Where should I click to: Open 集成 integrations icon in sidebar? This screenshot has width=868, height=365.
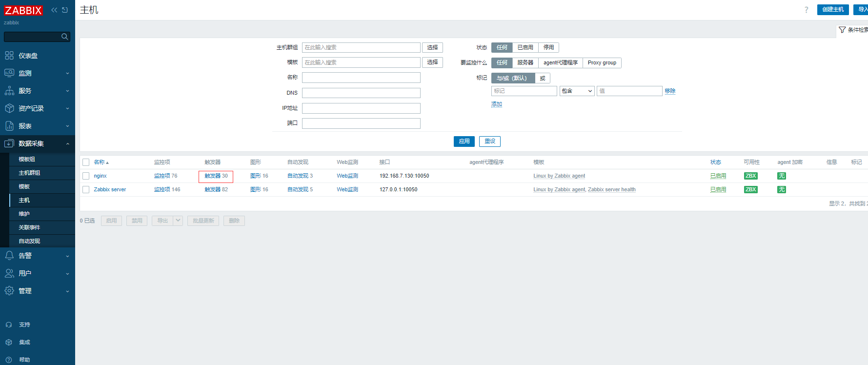pyautogui.click(x=9, y=343)
